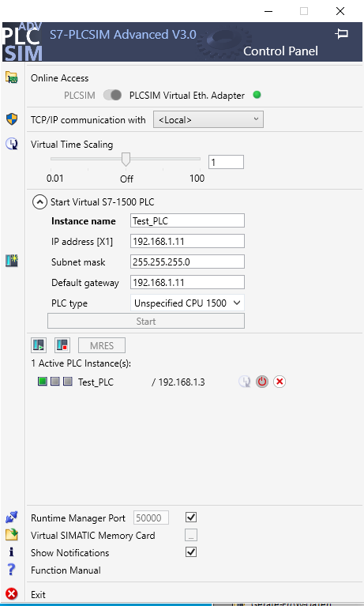Click the Runtime Manager Port arrows icon
This screenshot has width=364, height=606.
[x=12, y=517]
